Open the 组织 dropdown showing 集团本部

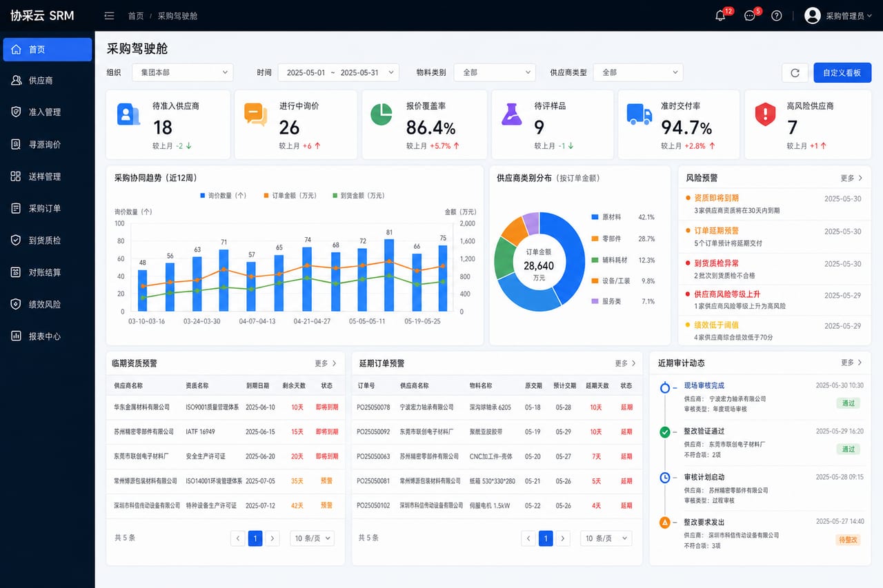pos(183,72)
